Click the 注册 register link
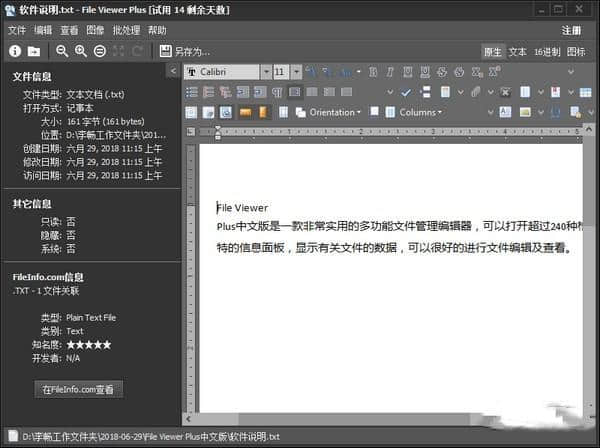The height and width of the screenshot is (448, 600). 571,30
